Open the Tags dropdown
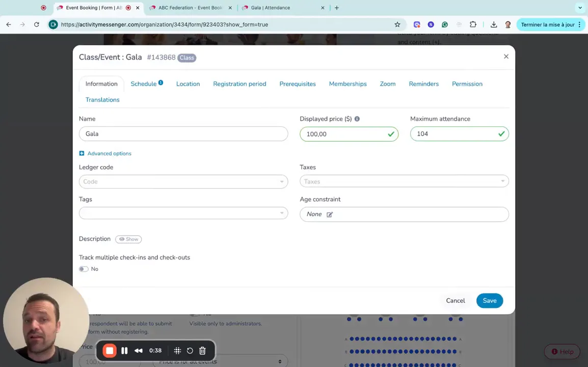This screenshot has height=367, width=588. [x=183, y=214]
